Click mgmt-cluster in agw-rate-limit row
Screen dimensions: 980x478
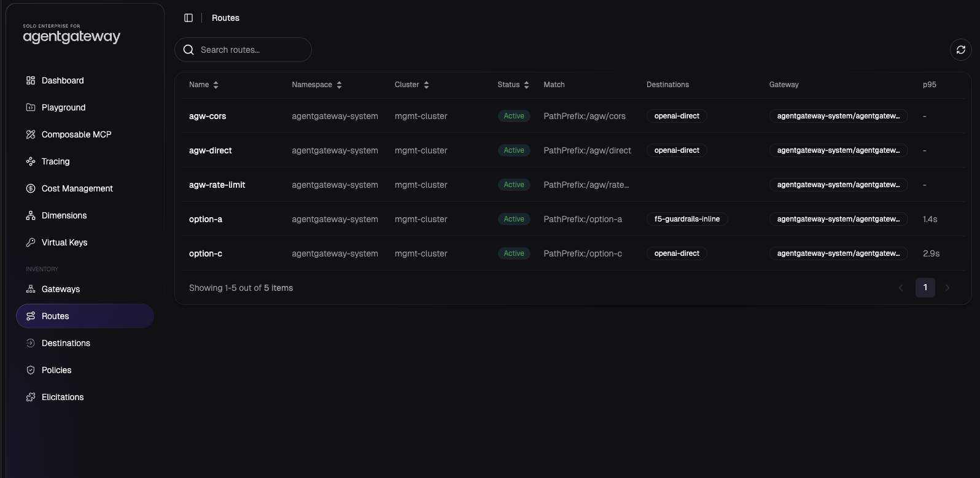point(421,185)
